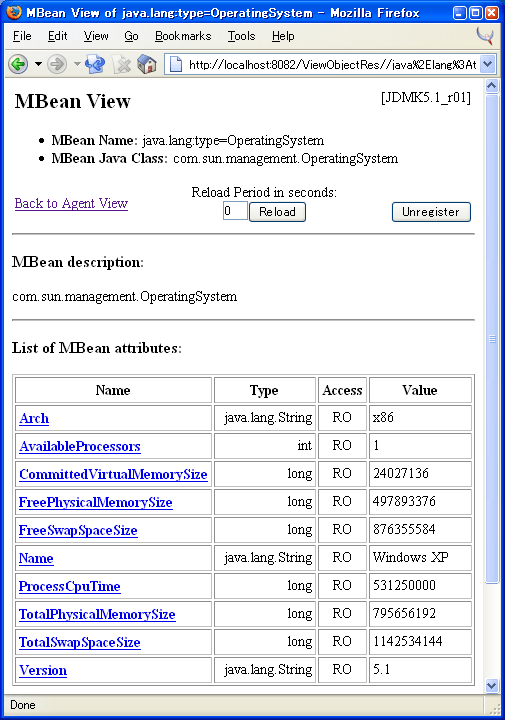Open the Bookmarks menu
This screenshot has width=505, height=720.
(183, 36)
